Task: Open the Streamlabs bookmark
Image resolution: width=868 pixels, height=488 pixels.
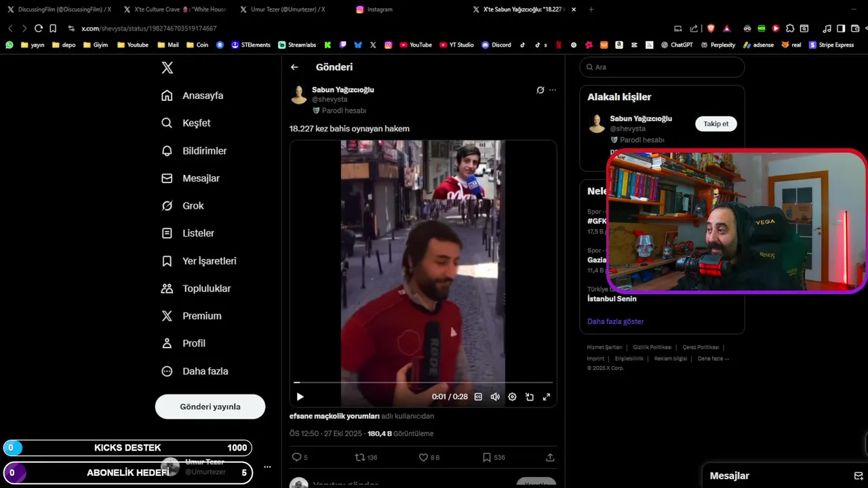Action: [297, 45]
